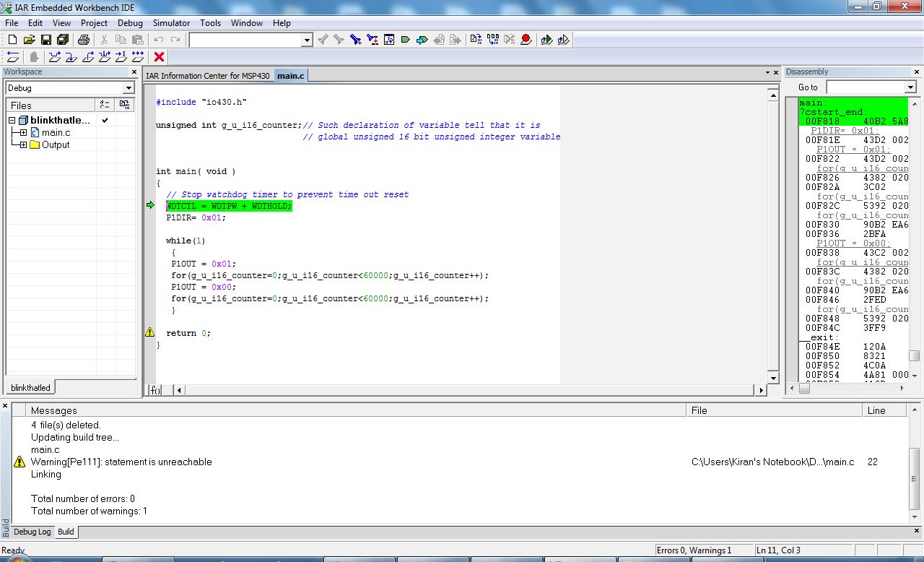
Task: Click the Undo arrow icon
Action: click(x=159, y=40)
